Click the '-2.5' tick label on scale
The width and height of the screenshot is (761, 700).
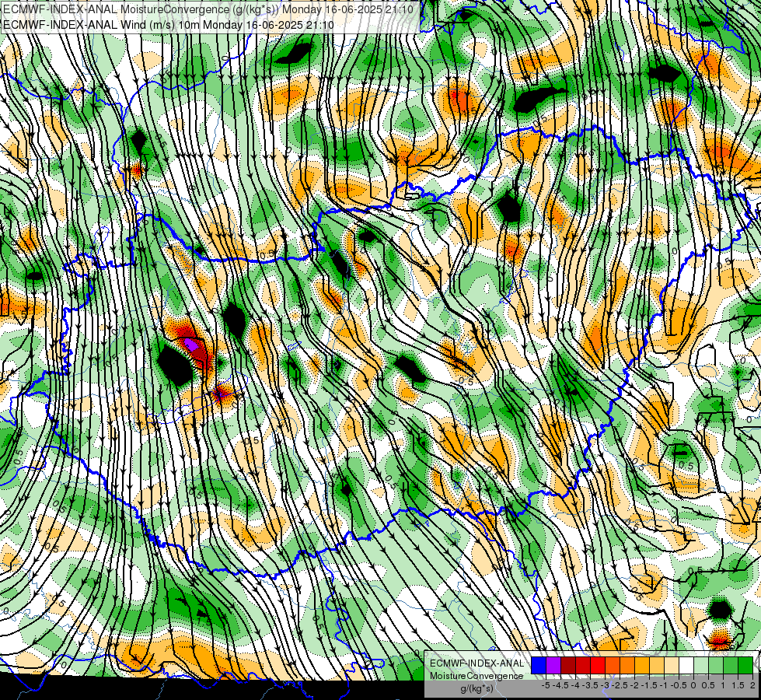620,685
